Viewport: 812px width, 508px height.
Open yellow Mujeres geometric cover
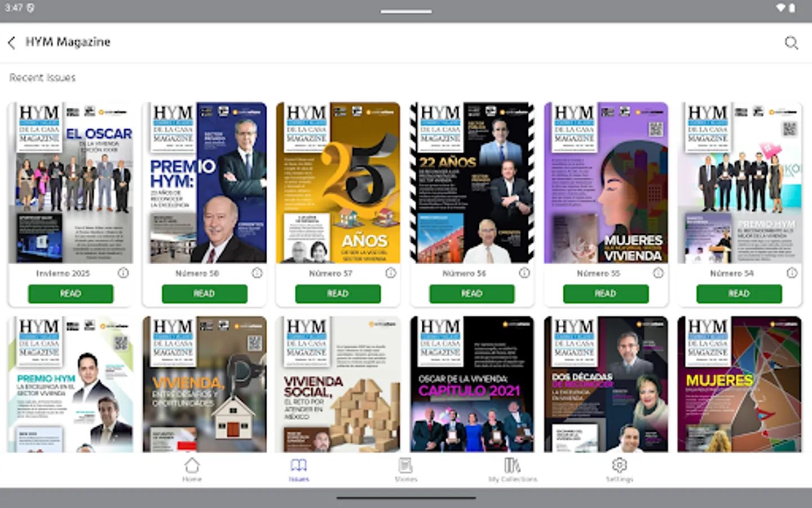(739, 384)
